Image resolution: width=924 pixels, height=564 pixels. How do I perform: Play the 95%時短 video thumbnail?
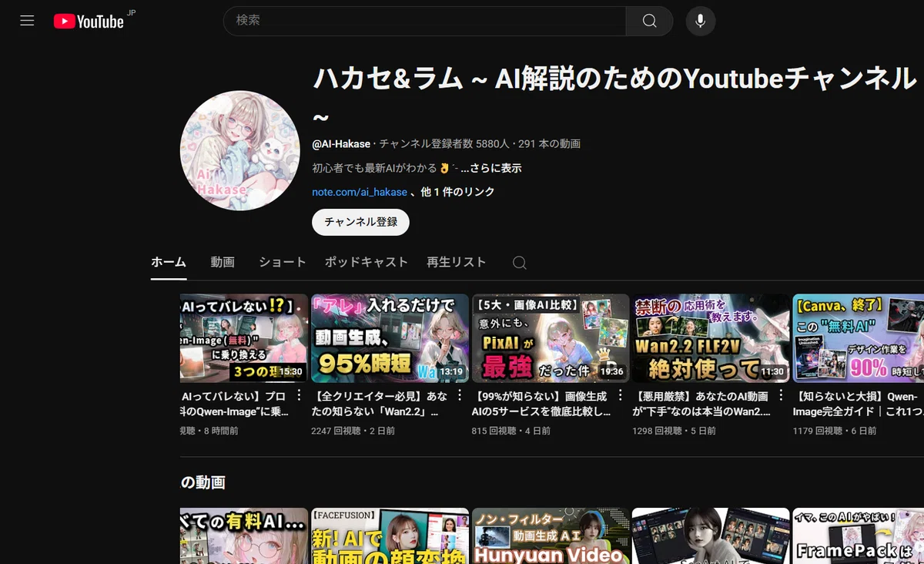[x=390, y=338]
